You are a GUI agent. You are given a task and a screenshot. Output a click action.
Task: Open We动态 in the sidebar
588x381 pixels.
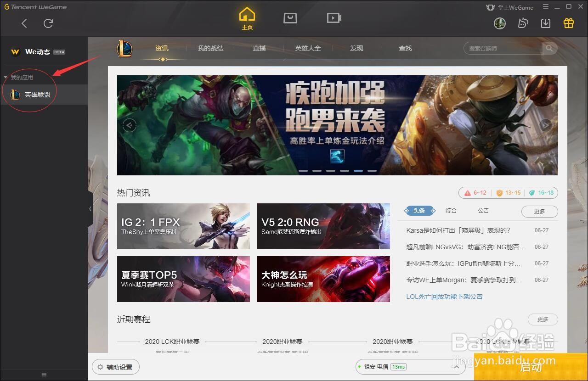38,52
